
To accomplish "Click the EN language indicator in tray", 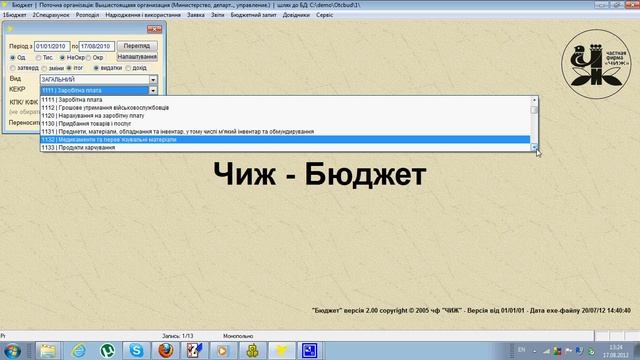I will (522, 350).
